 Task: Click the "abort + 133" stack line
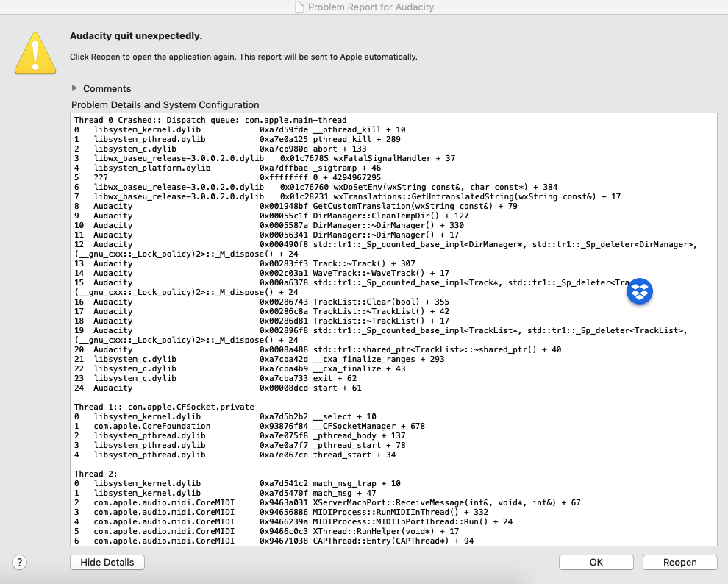point(220,149)
